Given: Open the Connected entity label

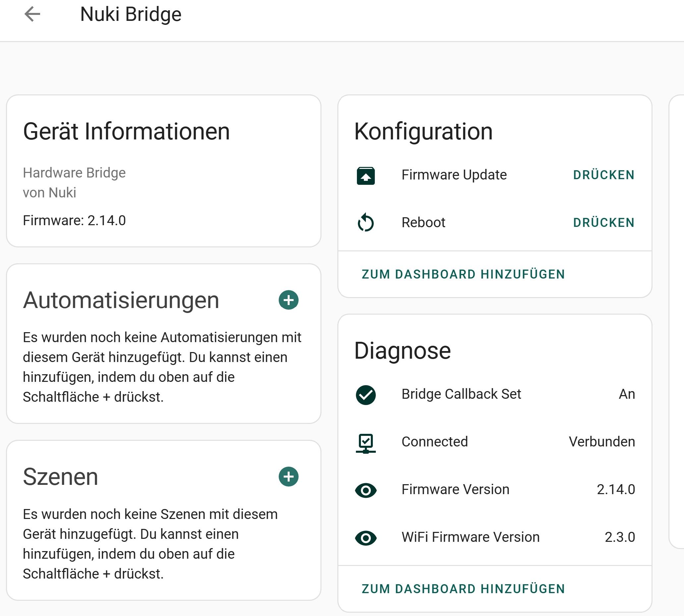Looking at the screenshot, I should pos(434,442).
